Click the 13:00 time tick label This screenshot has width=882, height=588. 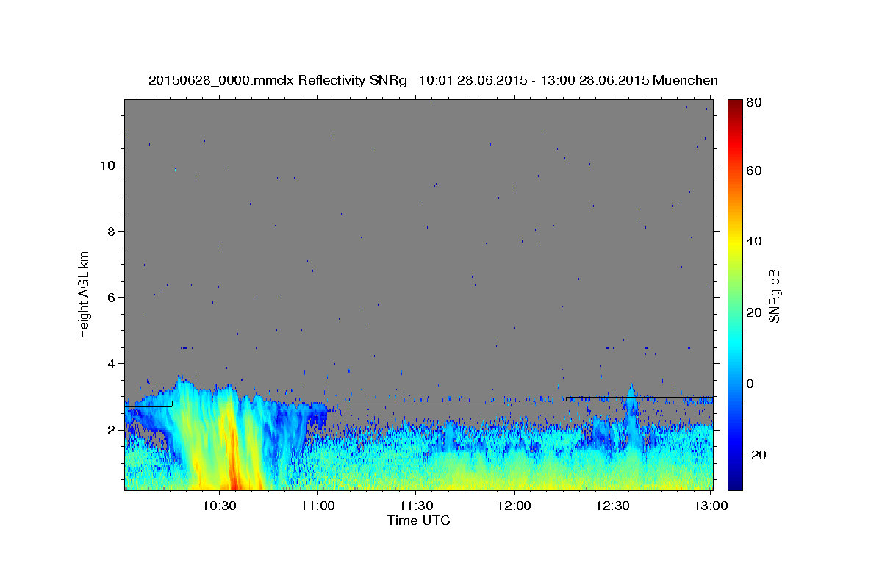click(711, 506)
